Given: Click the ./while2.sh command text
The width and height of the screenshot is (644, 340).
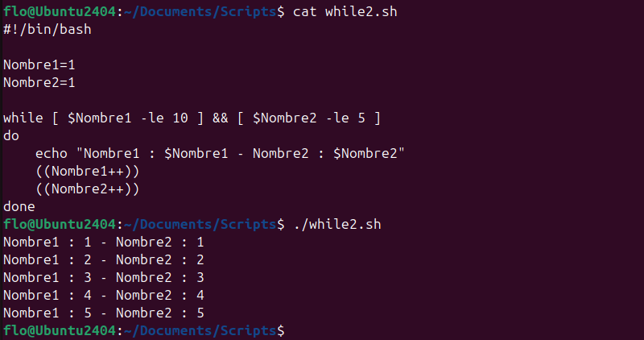Looking at the screenshot, I should point(332,223).
